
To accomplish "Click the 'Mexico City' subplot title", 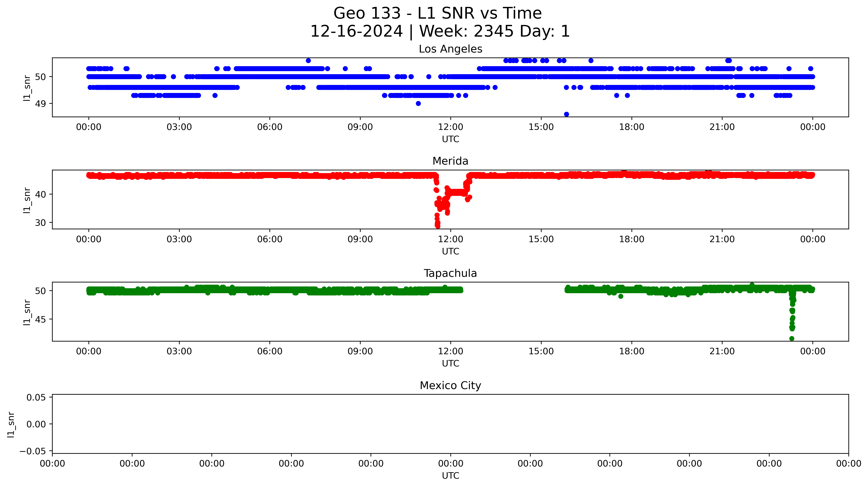I will [x=450, y=386].
